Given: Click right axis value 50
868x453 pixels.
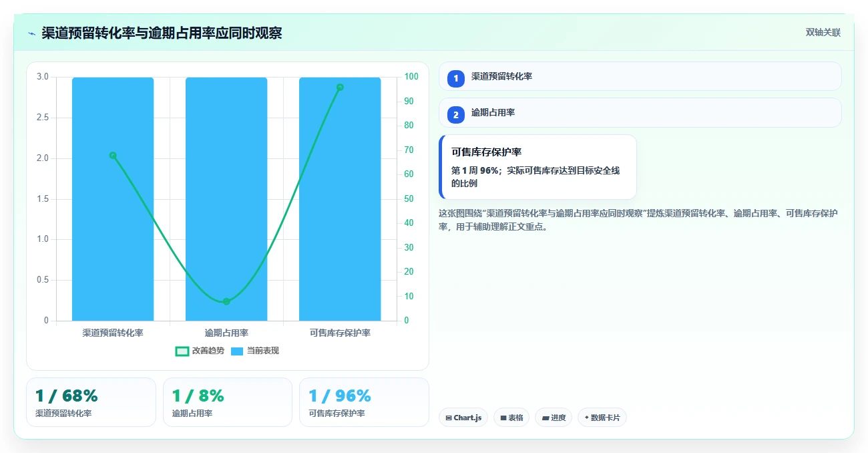Looking at the screenshot, I should point(409,199).
